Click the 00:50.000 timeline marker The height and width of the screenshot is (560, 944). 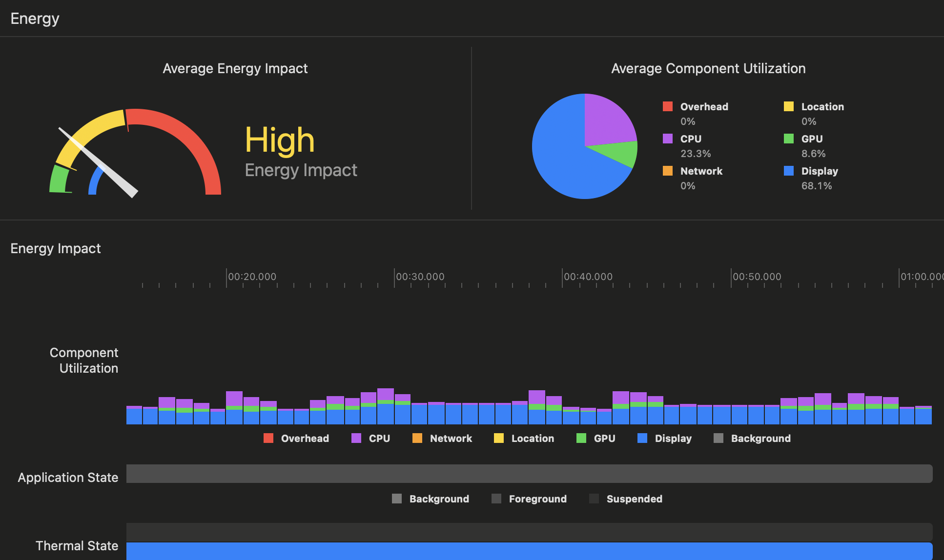point(757,277)
